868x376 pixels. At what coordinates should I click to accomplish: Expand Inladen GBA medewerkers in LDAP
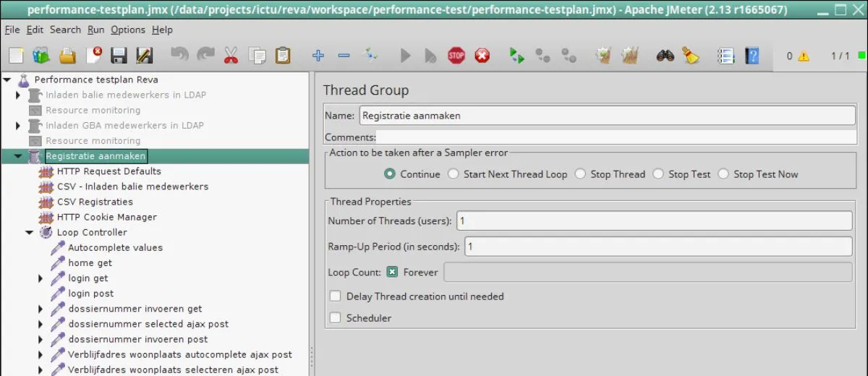point(19,125)
